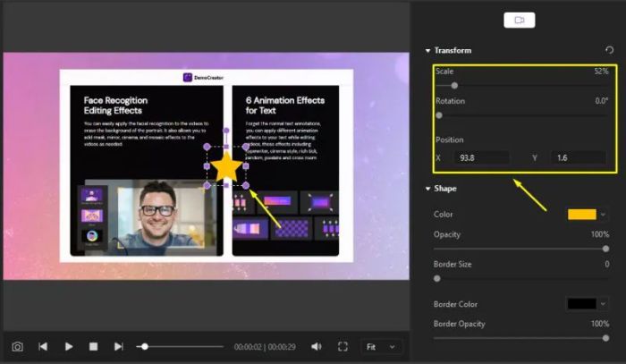The image size is (626, 364).
Task: Click the Rotation value 0.0°
Action: tap(601, 101)
